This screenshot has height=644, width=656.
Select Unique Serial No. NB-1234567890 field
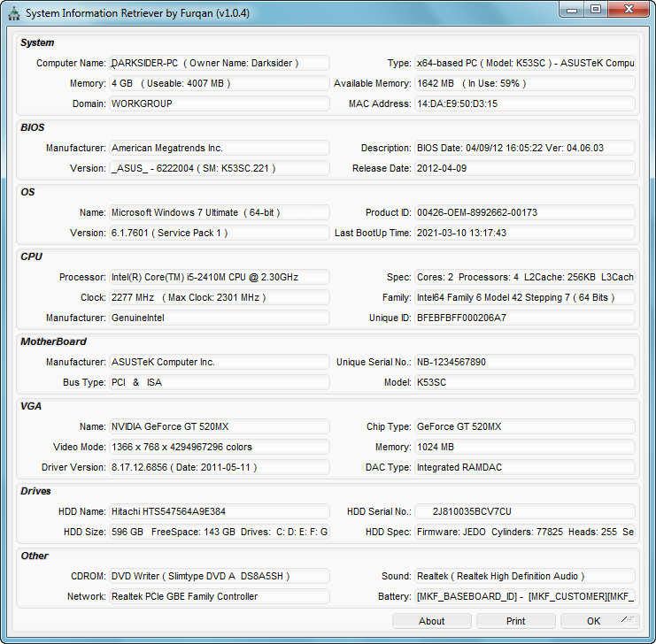525,362
